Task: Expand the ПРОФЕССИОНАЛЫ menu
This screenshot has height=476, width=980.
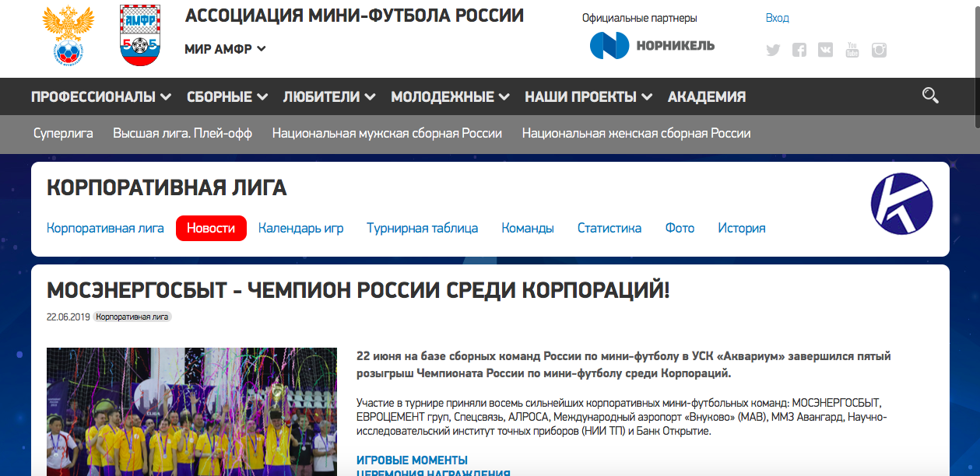Action: [100, 97]
